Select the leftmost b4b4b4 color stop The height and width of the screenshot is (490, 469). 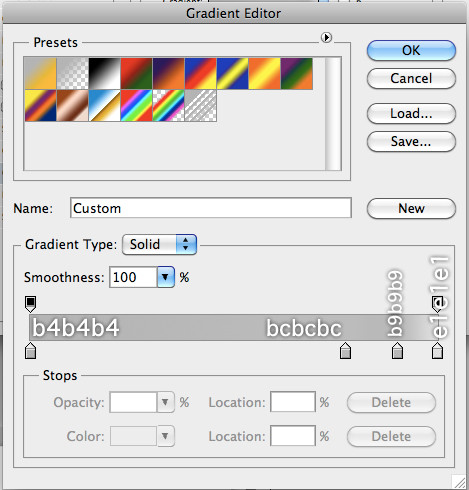30,351
